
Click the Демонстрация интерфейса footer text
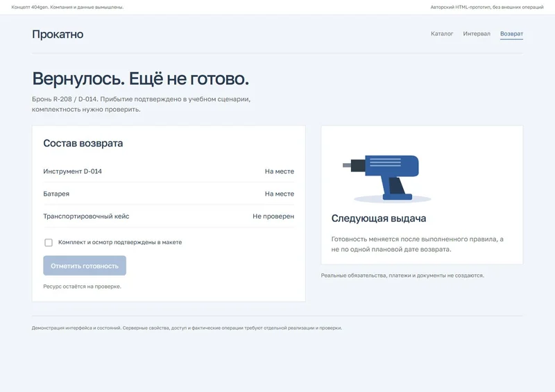[x=187, y=328]
